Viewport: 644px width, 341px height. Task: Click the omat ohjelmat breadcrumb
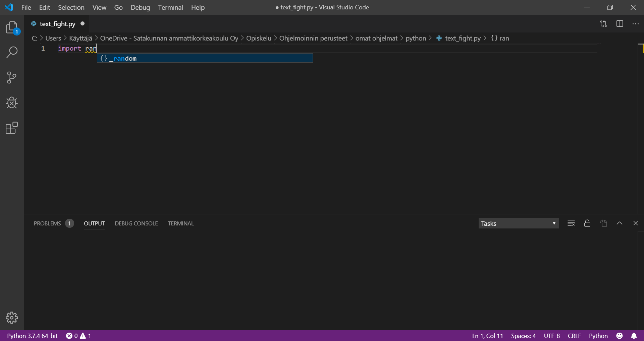point(376,38)
